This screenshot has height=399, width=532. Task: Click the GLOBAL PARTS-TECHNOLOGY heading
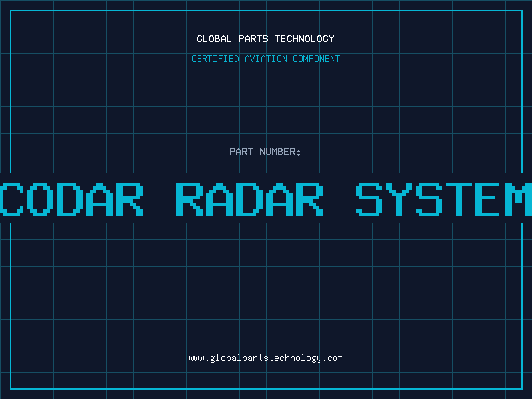pyautogui.click(x=265, y=39)
